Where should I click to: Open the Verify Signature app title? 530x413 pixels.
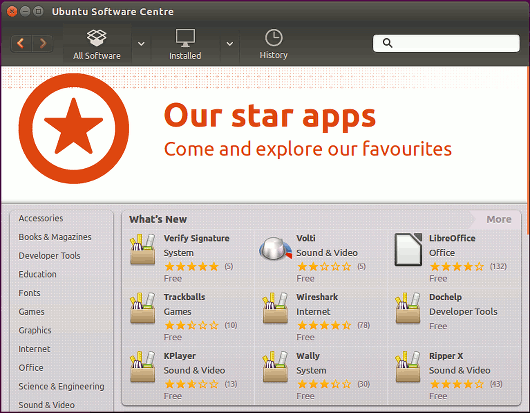[196, 238]
